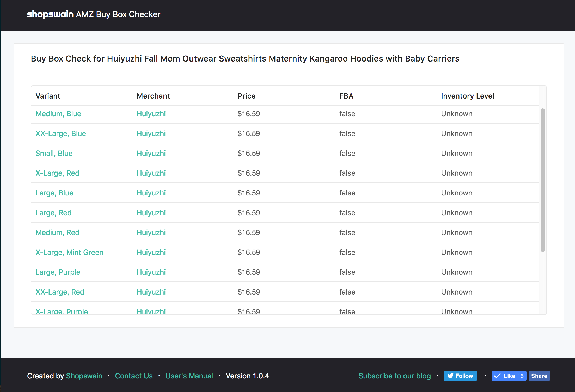Image resolution: width=575 pixels, height=392 pixels.
Task: Select the $16.59 price in Medium, Blue row
Action: [x=249, y=114]
